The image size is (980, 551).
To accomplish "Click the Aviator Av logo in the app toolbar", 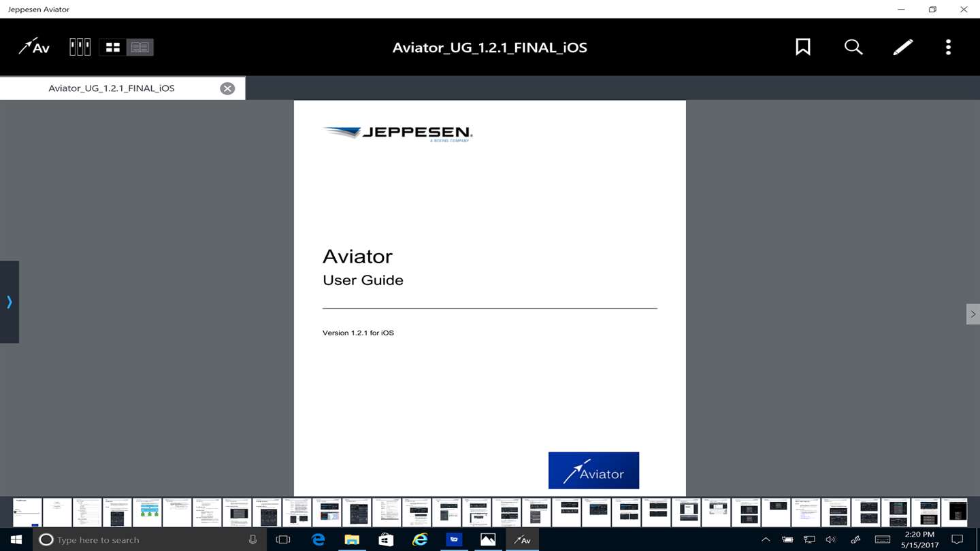I will coord(34,47).
